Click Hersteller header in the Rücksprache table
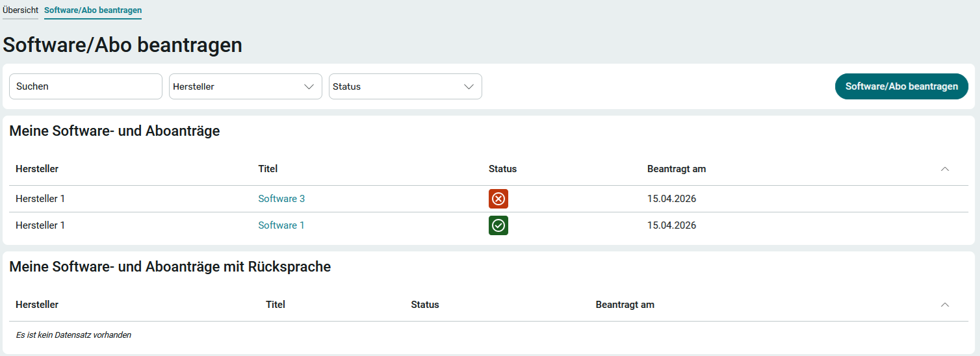Viewport: 980px width, 356px height. pyautogui.click(x=37, y=305)
